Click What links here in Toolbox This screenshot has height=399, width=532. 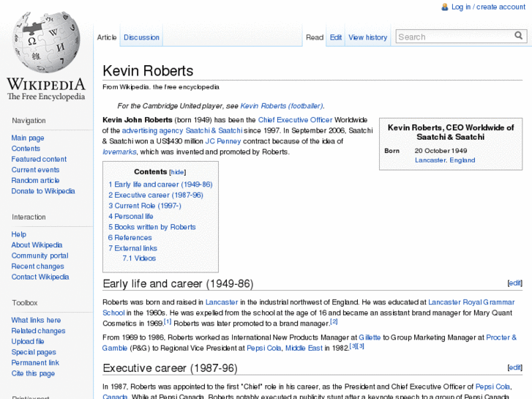click(36, 320)
